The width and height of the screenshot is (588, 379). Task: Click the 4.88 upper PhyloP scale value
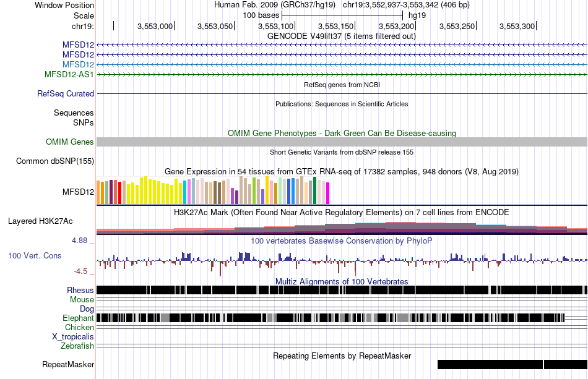(79, 241)
